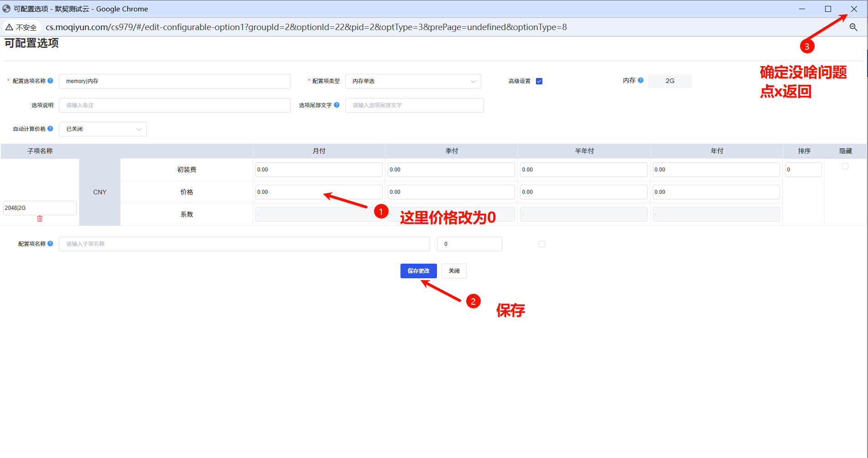Click the 季付 column header
This screenshot has width=868, height=458.
click(x=452, y=151)
